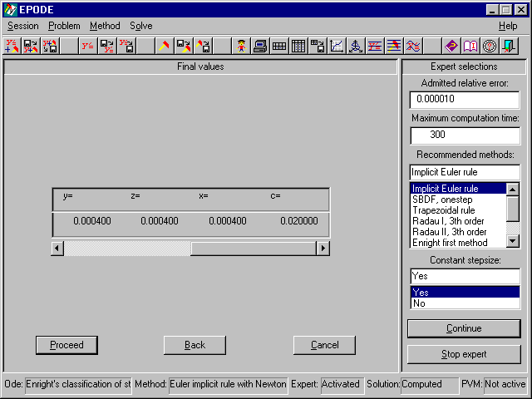Click the EPODE title bar app icon

10,9
